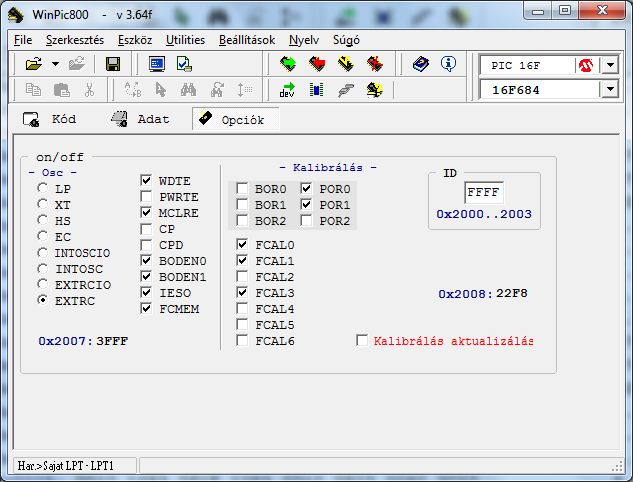Open the blue book help icon
Image resolution: width=633 pixels, height=482 pixels.
coord(421,64)
